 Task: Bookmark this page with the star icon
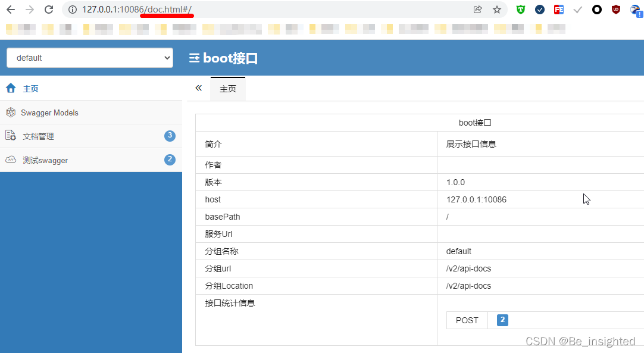click(497, 10)
